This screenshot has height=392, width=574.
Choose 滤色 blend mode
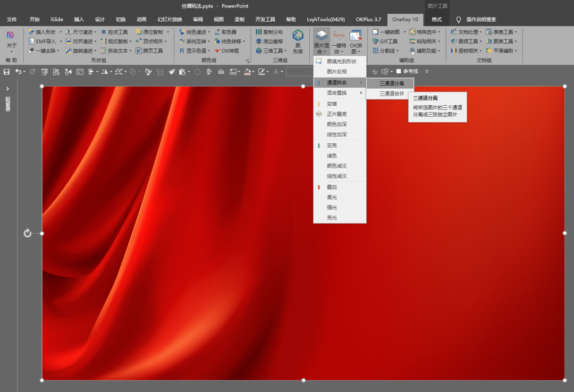(340, 156)
